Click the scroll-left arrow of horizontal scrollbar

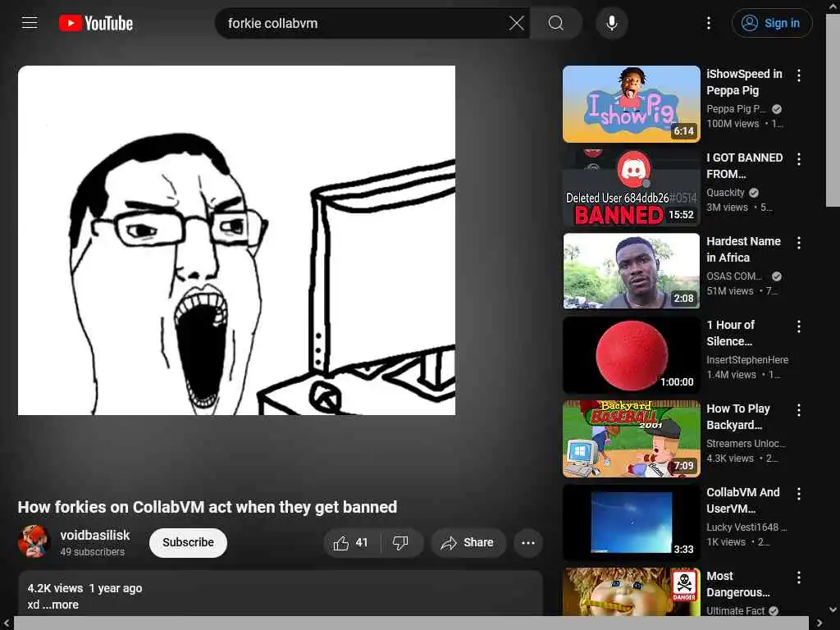7,623
